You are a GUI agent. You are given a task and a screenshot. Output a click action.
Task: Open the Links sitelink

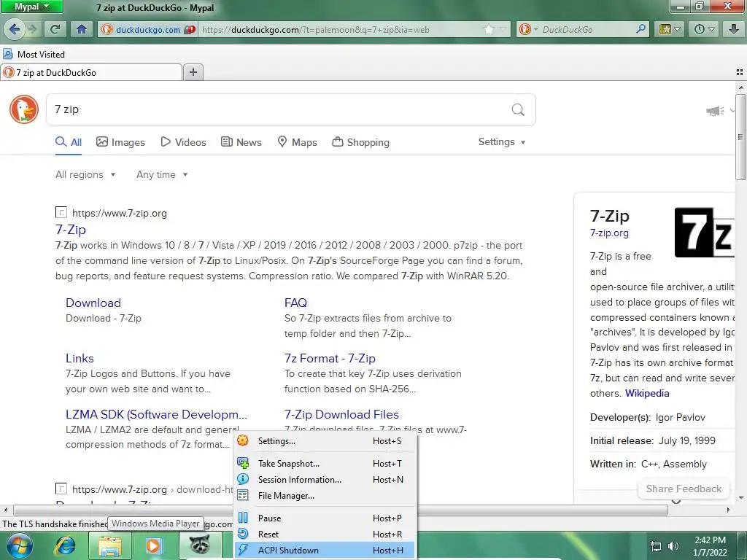[80, 359]
